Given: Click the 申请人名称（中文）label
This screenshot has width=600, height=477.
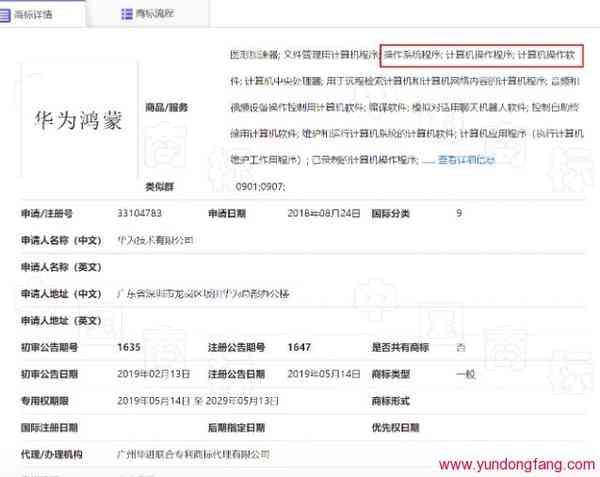Looking at the screenshot, I should [61, 240].
